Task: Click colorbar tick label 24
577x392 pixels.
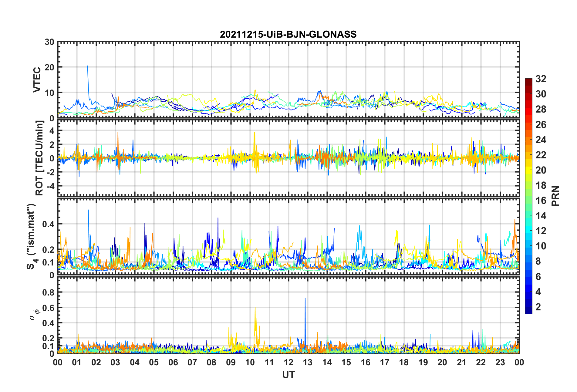Action: pos(541,140)
